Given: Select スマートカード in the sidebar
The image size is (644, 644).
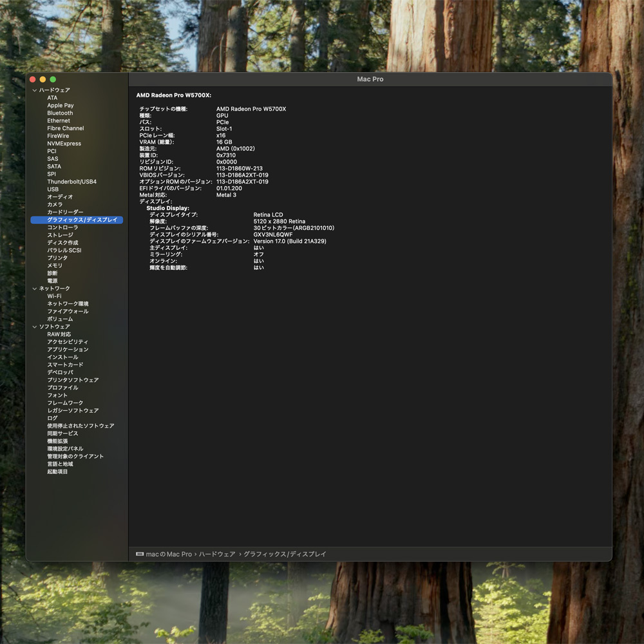Looking at the screenshot, I should [x=65, y=365].
